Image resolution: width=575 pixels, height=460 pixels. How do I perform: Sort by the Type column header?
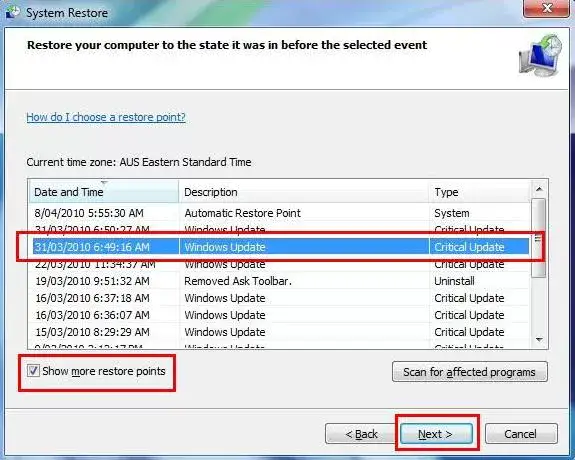[480, 192]
